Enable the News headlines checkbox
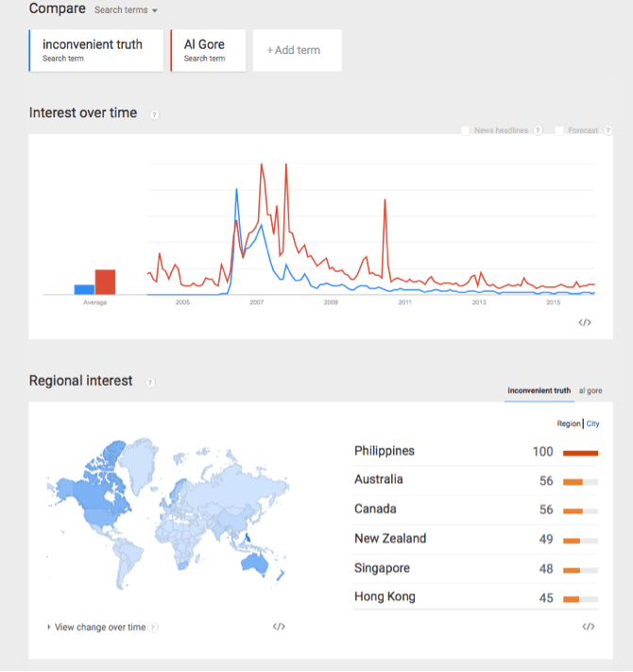The width and height of the screenshot is (633, 672). (x=465, y=130)
